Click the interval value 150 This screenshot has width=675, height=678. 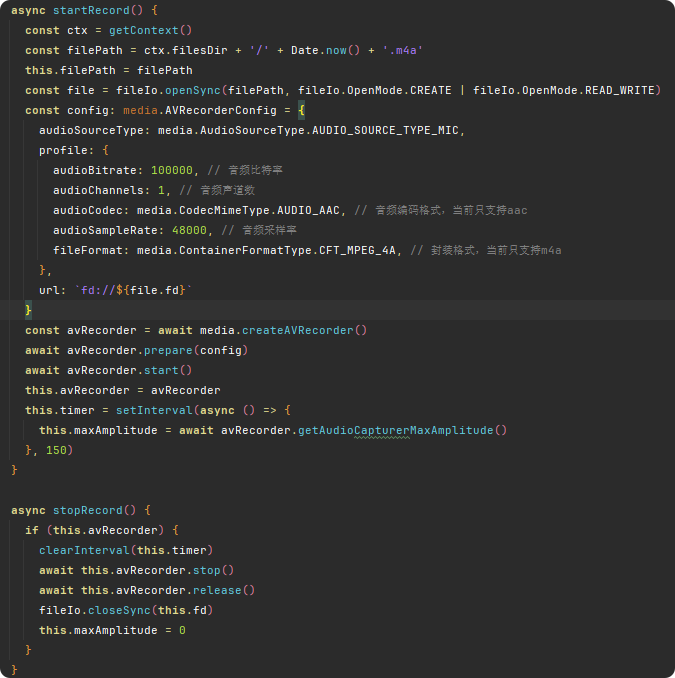[x=56, y=450]
